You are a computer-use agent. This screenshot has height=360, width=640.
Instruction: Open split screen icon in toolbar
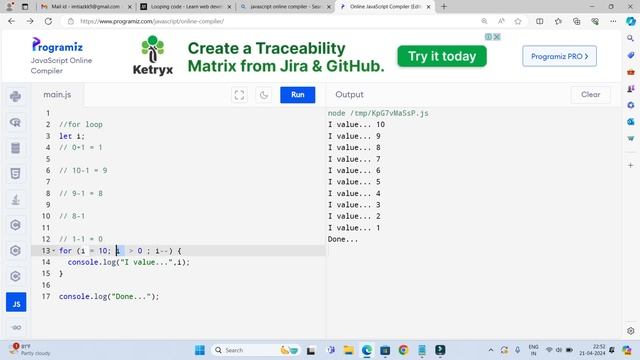click(x=540, y=21)
